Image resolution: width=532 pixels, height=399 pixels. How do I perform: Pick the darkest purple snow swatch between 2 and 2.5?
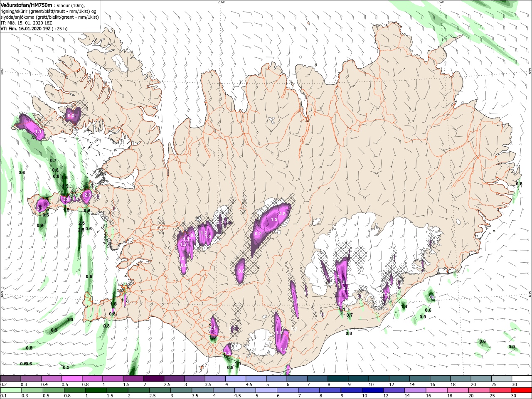pos(153,379)
